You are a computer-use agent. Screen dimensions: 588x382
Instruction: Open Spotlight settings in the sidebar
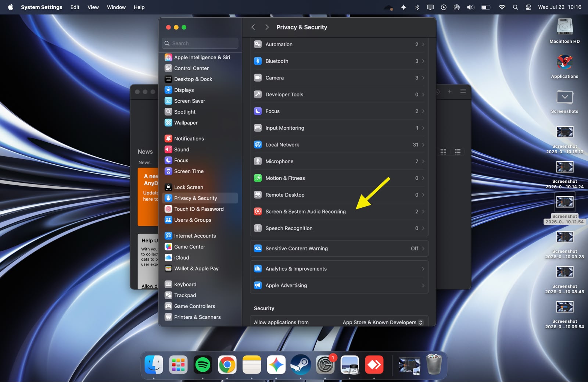(200, 112)
